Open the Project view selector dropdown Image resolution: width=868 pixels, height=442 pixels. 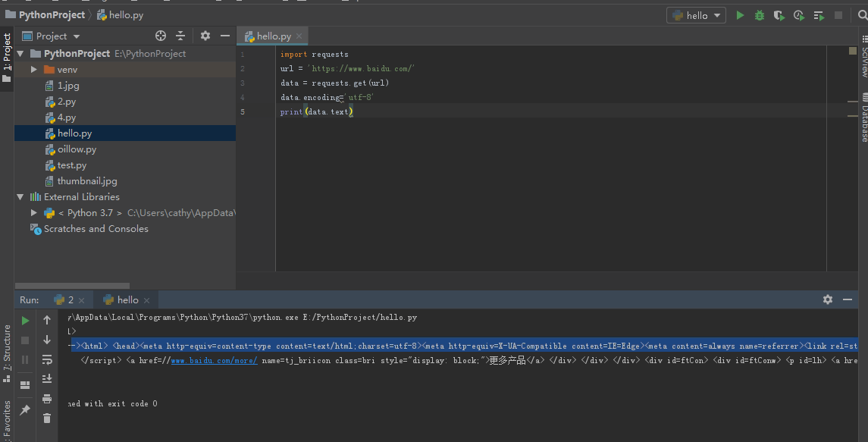[51, 36]
